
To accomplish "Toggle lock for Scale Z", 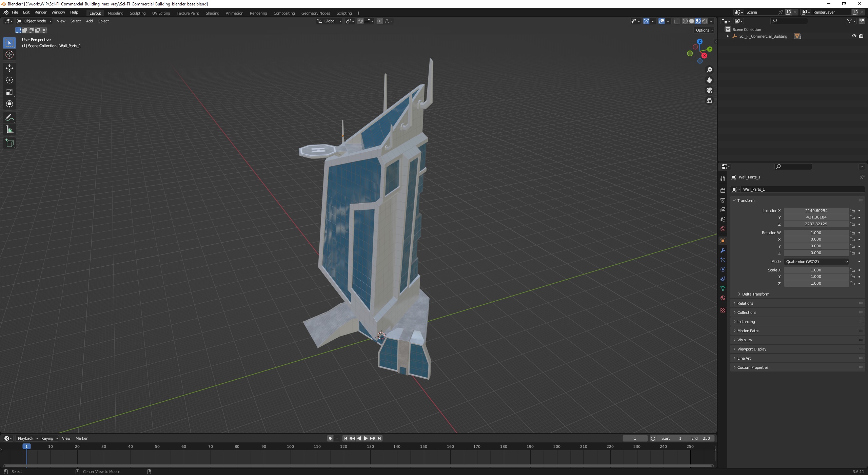I will (x=852, y=283).
